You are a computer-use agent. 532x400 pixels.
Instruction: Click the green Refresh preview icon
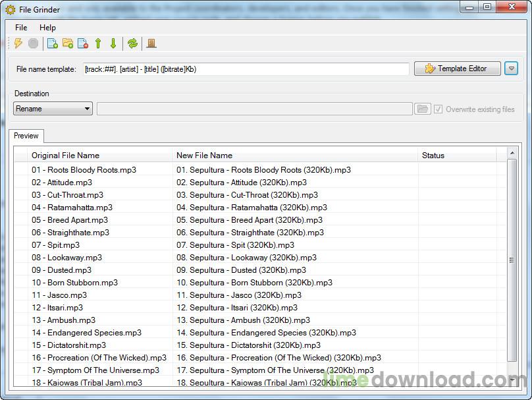[132, 43]
